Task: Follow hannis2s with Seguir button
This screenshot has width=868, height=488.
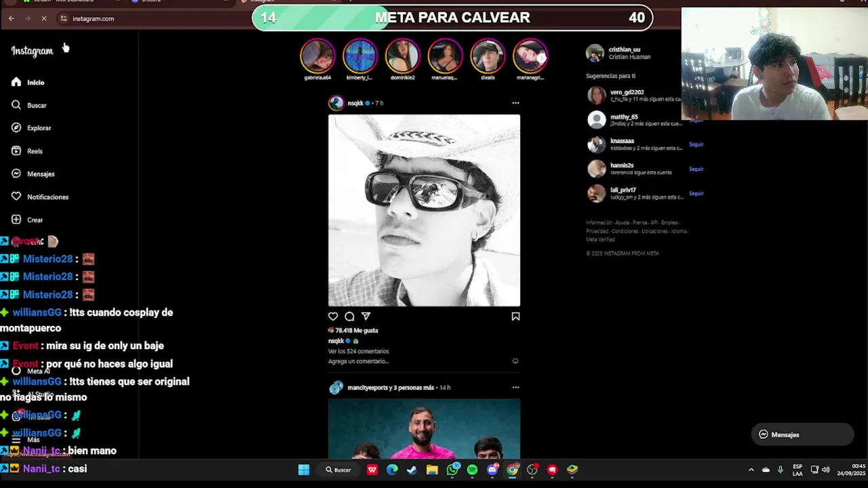Action: point(696,169)
